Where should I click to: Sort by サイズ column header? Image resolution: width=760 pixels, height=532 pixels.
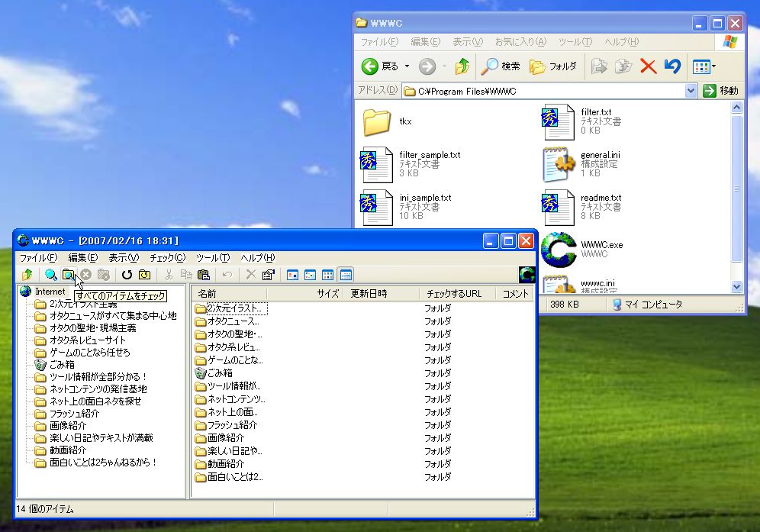click(x=305, y=293)
